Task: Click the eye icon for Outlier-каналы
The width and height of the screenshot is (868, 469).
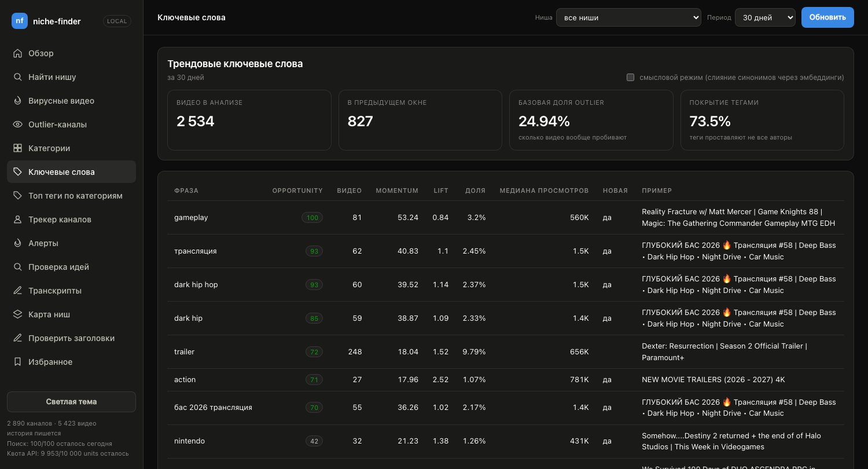Action: (x=17, y=124)
